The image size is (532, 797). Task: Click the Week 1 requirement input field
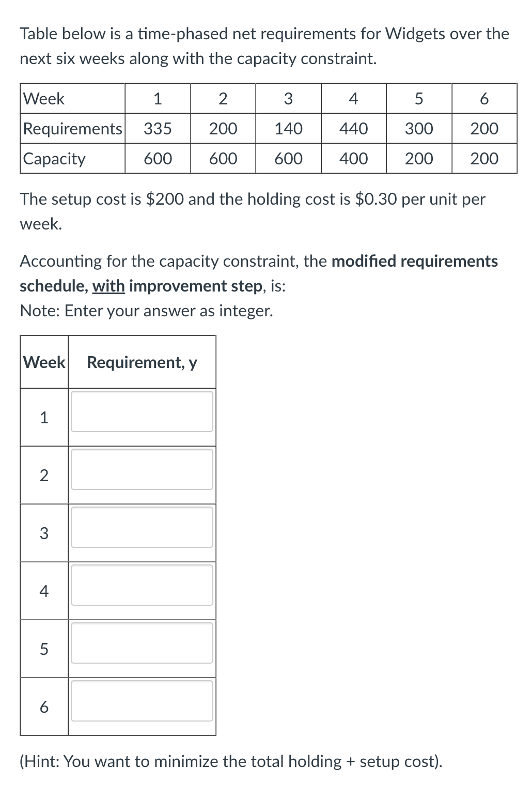(x=142, y=411)
